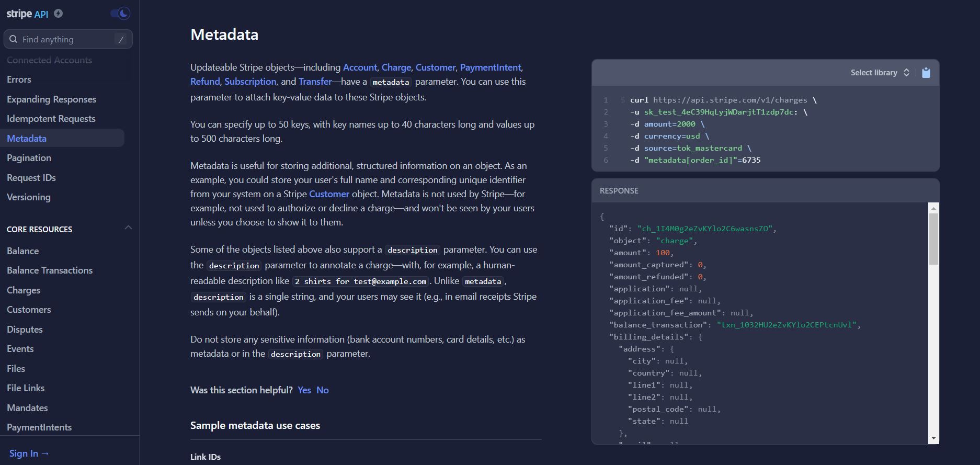Click the Stripe API logo
Image resolution: width=980 pixels, height=465 pixels.
[27, 14]
